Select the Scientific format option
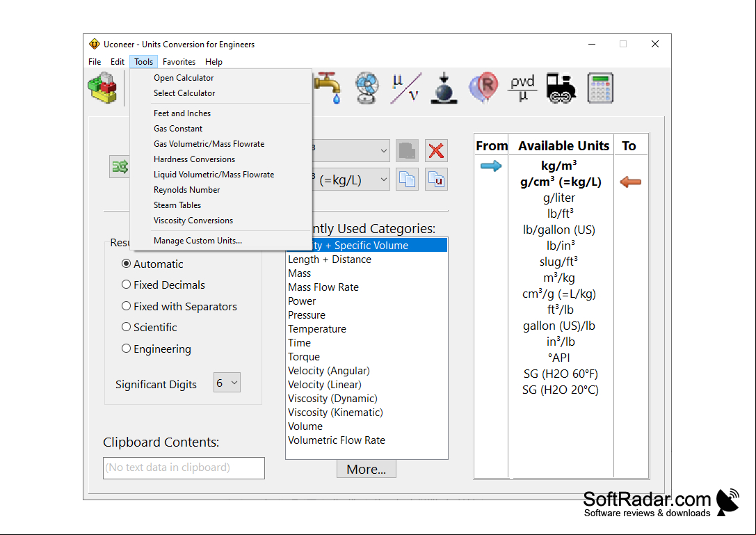The image size is (756, 535). (150, 327)
